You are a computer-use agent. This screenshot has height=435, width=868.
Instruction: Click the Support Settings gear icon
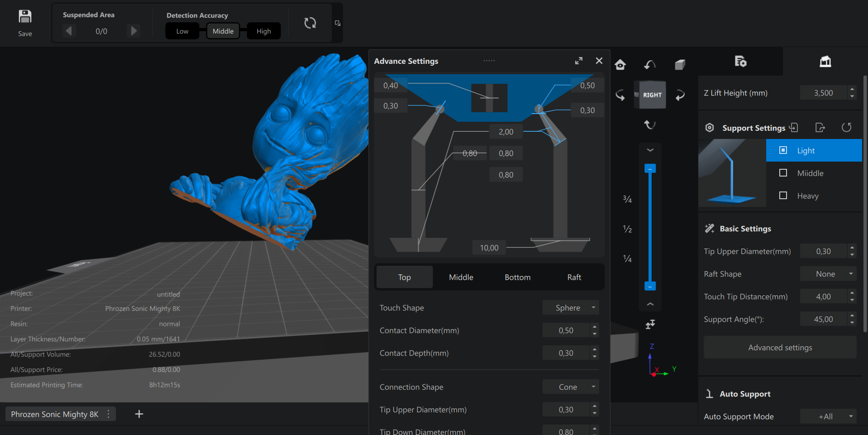point(710,128)
